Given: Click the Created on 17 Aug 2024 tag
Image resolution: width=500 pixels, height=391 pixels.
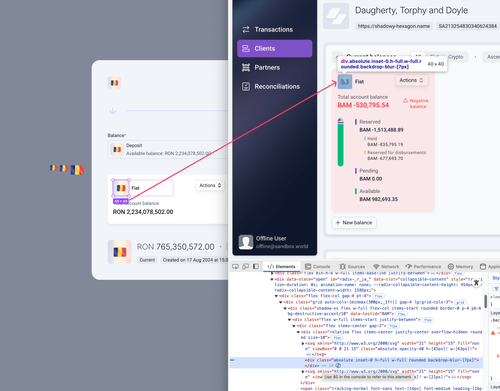Looking at the screenshot, I should pos(194,260).
